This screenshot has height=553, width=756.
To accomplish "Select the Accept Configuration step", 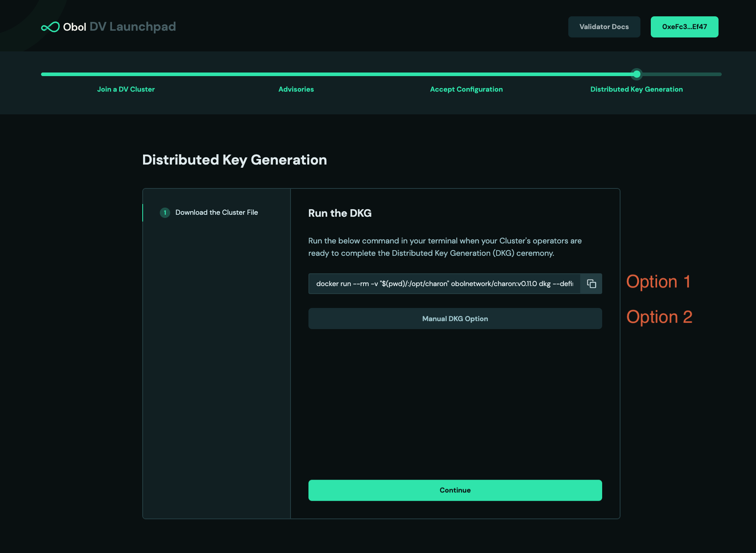I will coord(466,89).
